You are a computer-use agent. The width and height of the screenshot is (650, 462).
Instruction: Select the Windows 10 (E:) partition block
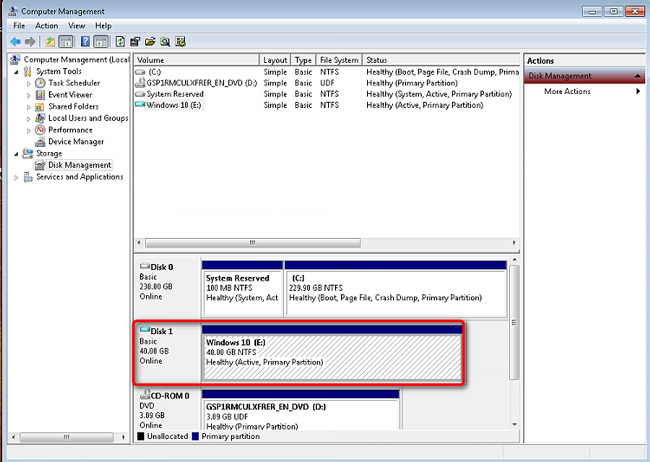(332, 353)
